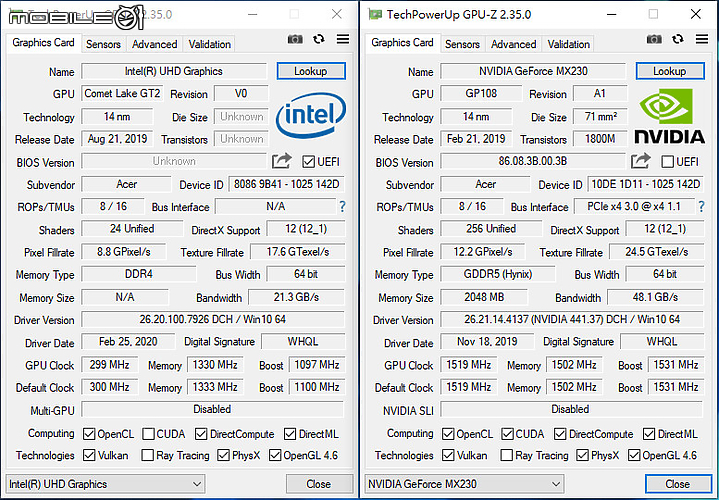This screenshot has height=500, width=719.
Task: Click the BIOS Version field 86.08.3B.00.3B
Action: coord(533,161)
